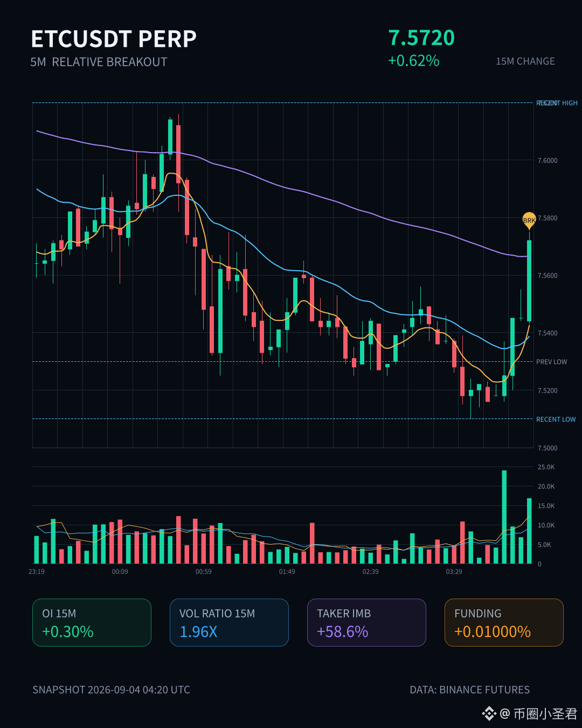Click the PREV LOW line label
The image size is (582, 728).
click(551, 362)
